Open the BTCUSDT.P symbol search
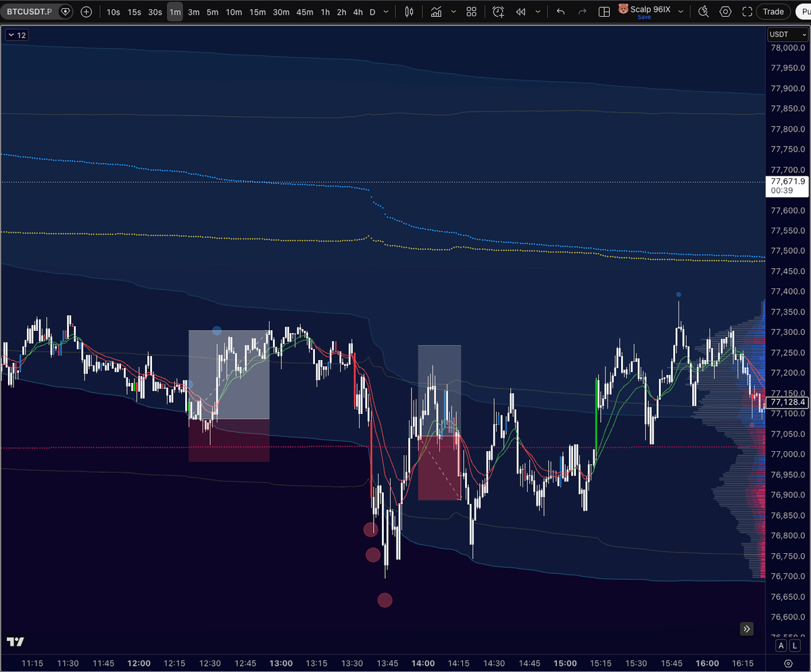 tap(29, 11)
